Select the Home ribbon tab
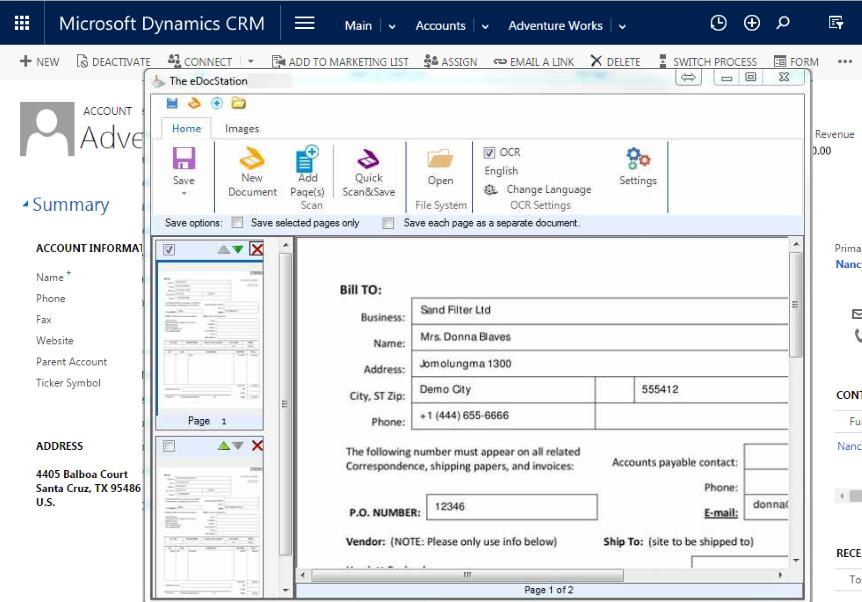The width and height of the screenshot is (862, 602). (x=186, y=129)
